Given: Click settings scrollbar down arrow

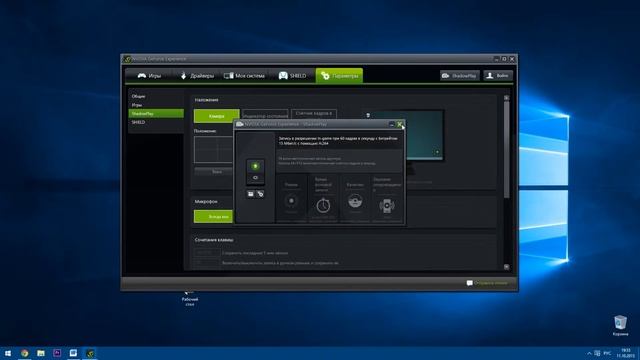Looking at the screenshot, I should (507, 267).
